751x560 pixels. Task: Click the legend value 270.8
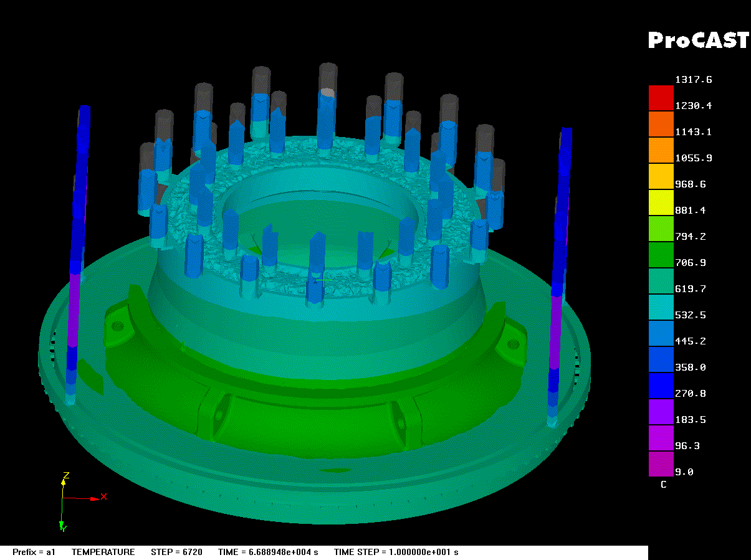[x=691, y=394]
